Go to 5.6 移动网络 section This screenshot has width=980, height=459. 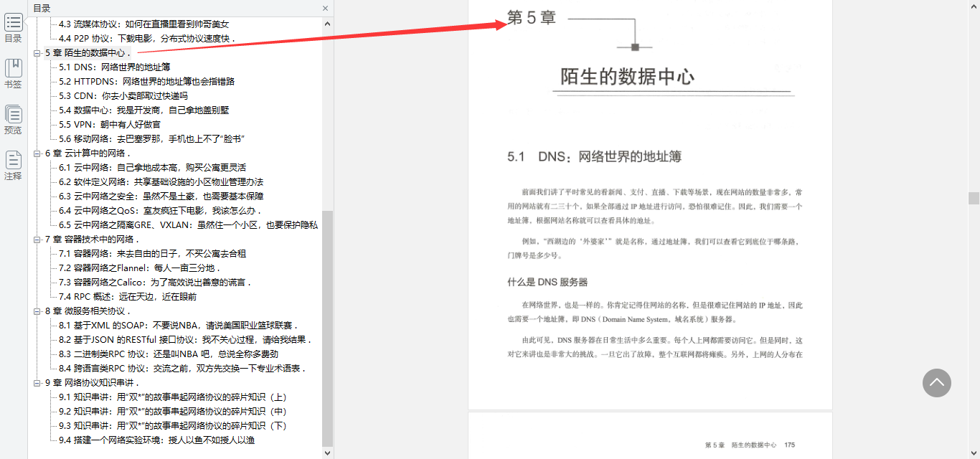[153, 139]
